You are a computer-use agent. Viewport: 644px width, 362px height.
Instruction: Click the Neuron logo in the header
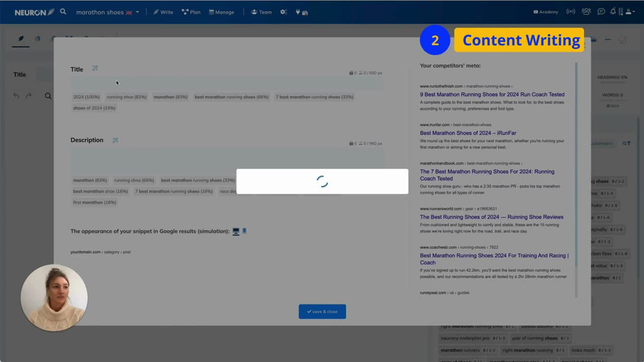(34, 12)
